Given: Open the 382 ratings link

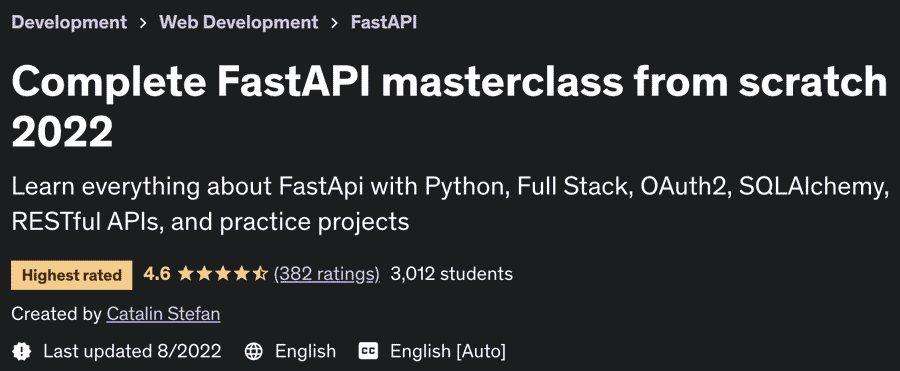Looking at the screenshot, I should pos(327,274).
